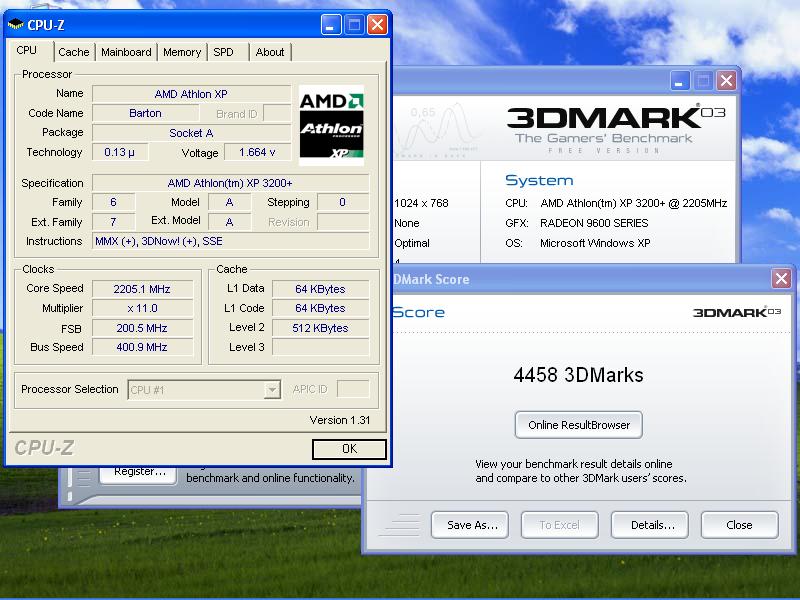Click the L1 Data value '64 KBytes'
The image size is (800, 600).
point(320,289)
